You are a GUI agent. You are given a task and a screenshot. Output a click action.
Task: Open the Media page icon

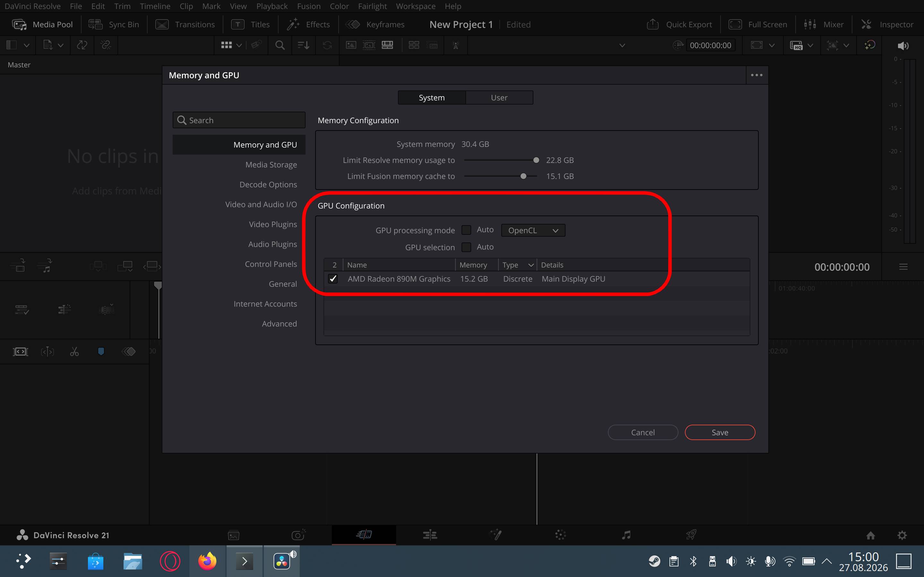(x=234, y=535)
